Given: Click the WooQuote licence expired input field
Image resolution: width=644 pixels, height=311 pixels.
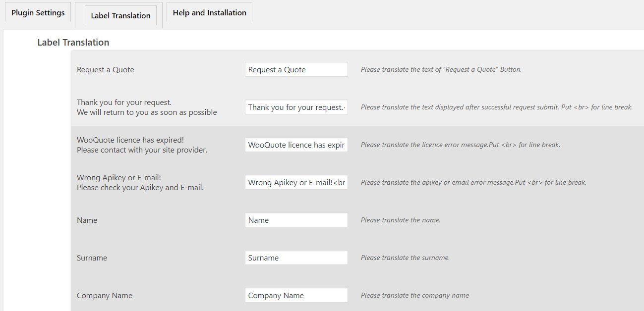Looking at the screenshot, I should coord(296,145).
